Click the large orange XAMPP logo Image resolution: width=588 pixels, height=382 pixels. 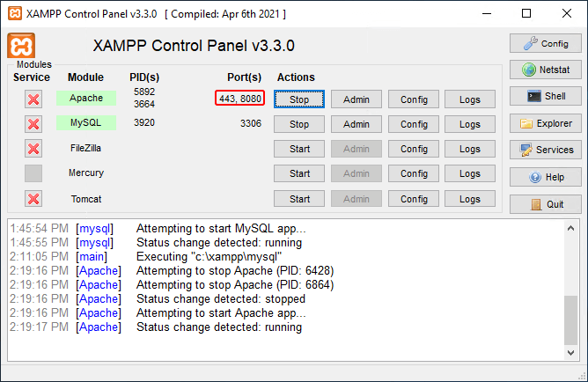pos(21,46)
